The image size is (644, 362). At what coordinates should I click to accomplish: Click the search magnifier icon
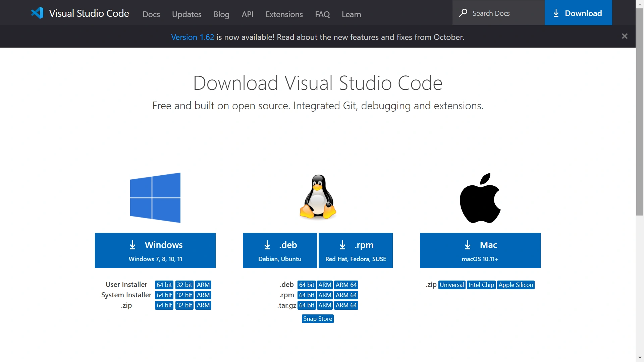pyautogui.click(x=463, y=13)
